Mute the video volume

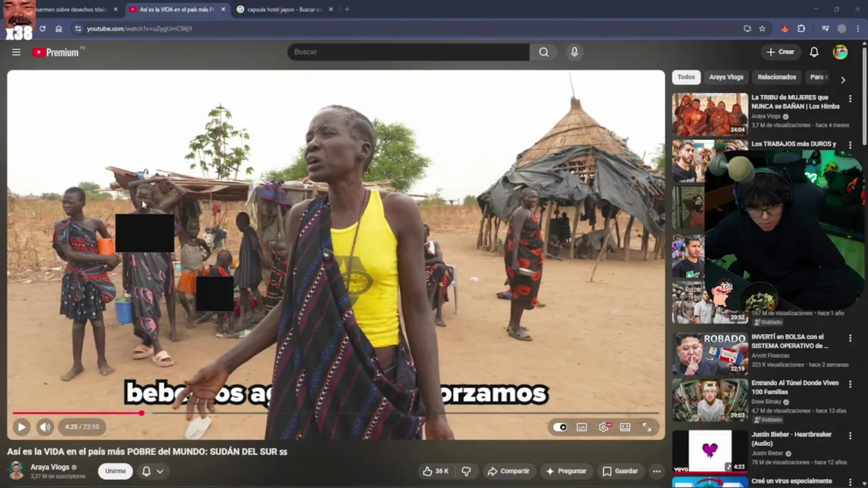click(45, 427)
